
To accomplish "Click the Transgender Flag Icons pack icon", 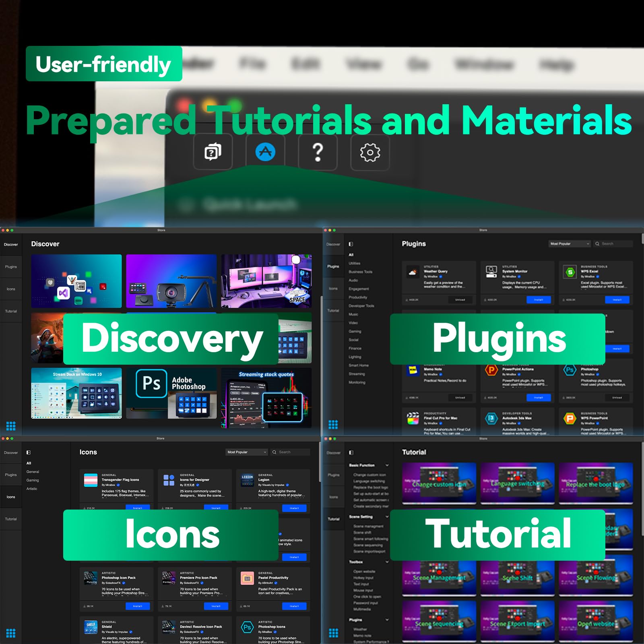I will tap(91, 480).
